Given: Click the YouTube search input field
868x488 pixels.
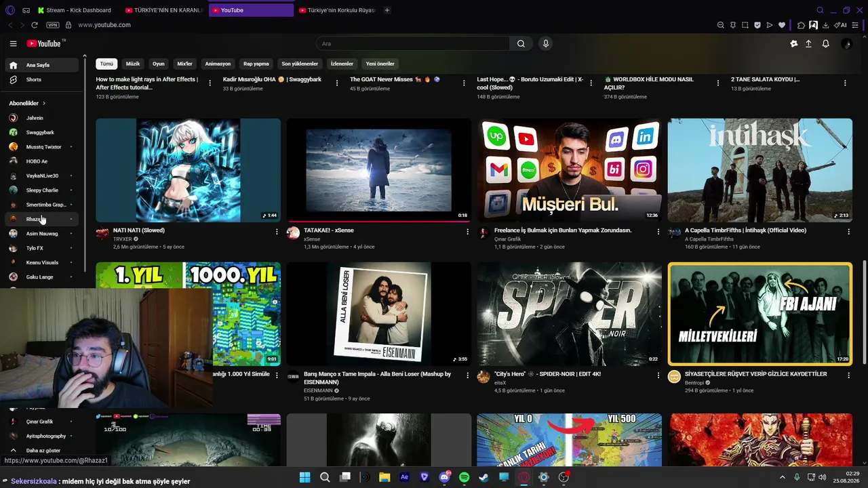Looking at the screenshot, I should tap(414, 43).
